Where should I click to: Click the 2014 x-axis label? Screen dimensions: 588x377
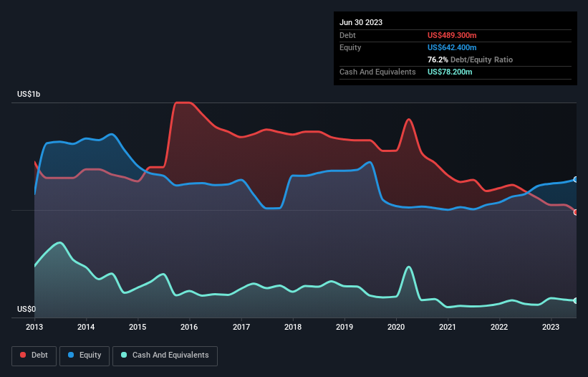pyautogui.click(x=86, y=327)
